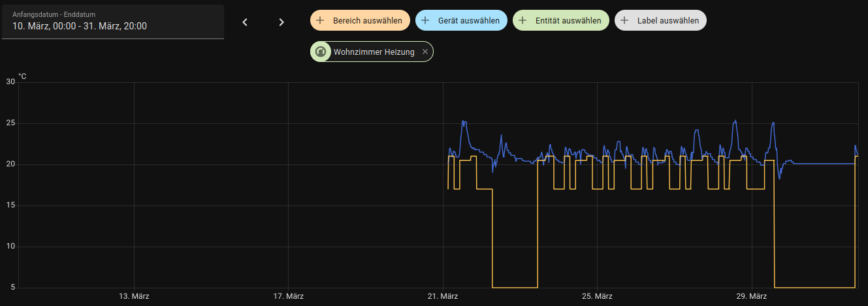Click the plus icon on Label auswählen

(624, 21)
